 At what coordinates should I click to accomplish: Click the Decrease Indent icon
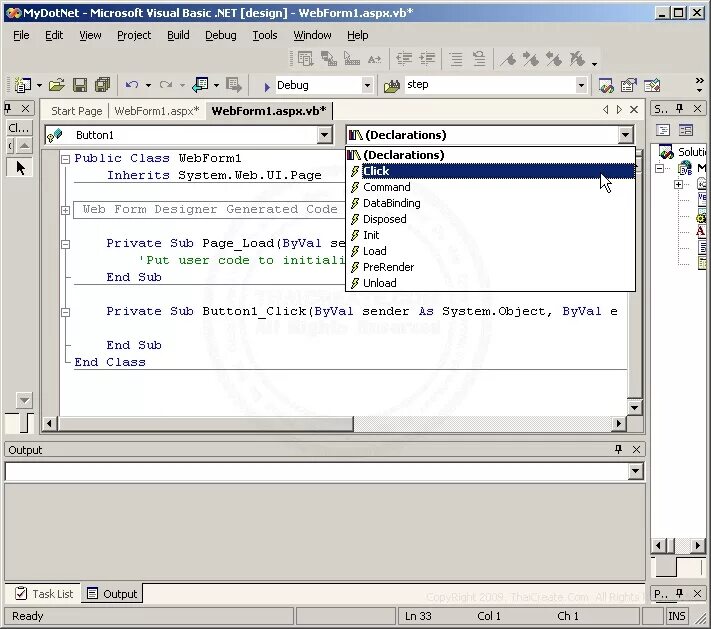point(404,59)
